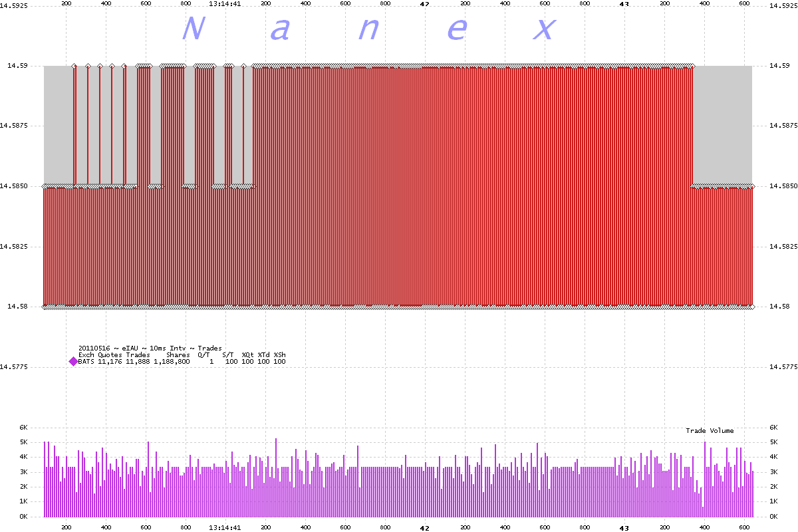Image resolution: width=798 pixels, height=532 pixels.
Task: Click the '4K' label on right volume axis
Action: [773, 457]
